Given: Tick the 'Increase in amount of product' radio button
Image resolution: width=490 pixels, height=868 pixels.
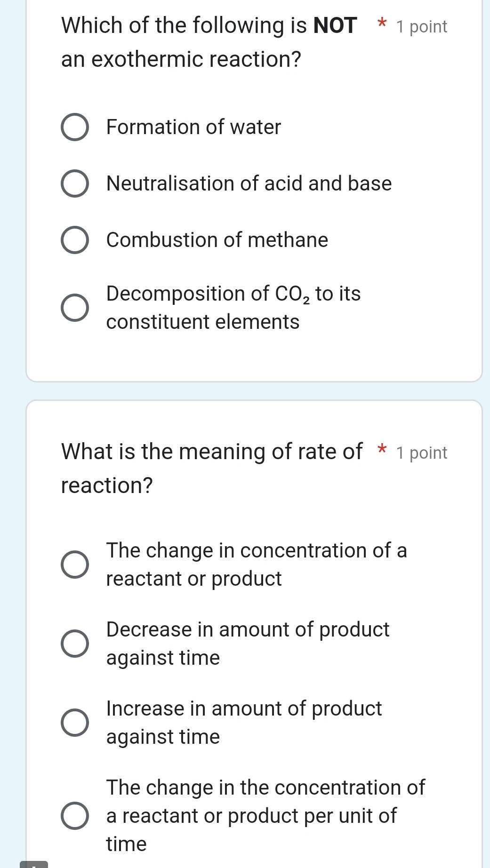Looking at the screenshot, I should tap(74, 723).
